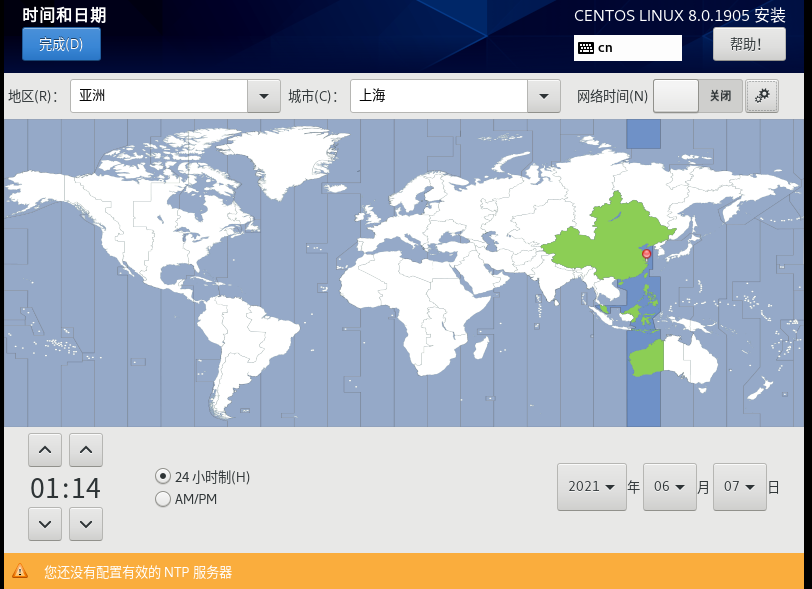The image size is (812, 589).
Task: Click the 上海 city text field
Action: 439,96
